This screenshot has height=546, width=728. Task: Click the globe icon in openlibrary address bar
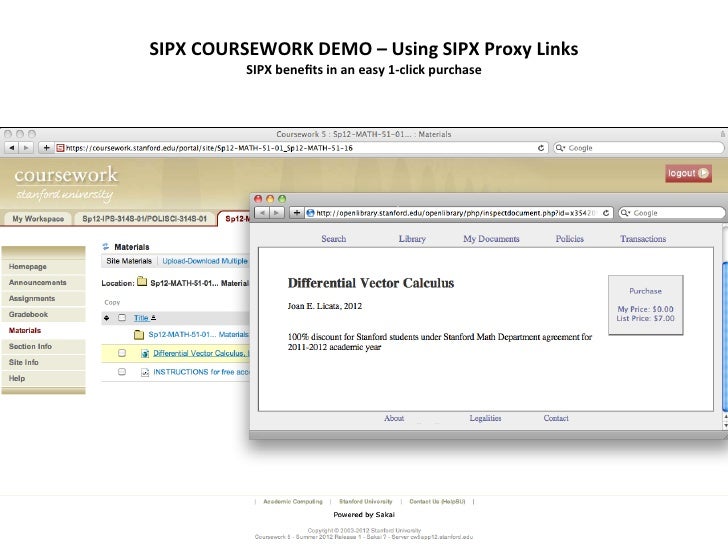click(x=310, y=213)
